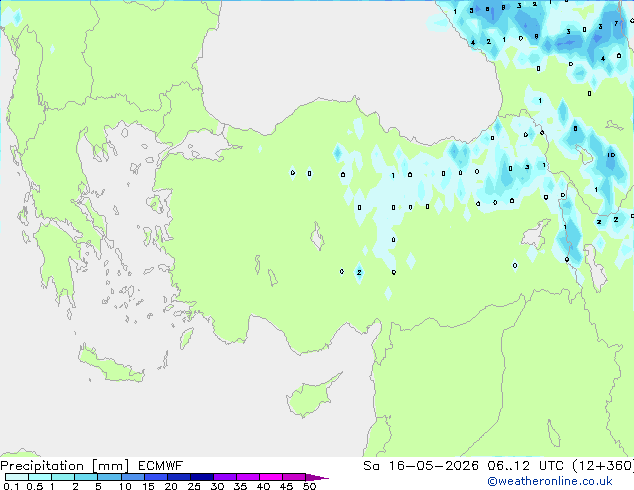Click the 1–2 mm legend swatch
Image resolution: width=634 pixels, height=490 pixels.
63,477
